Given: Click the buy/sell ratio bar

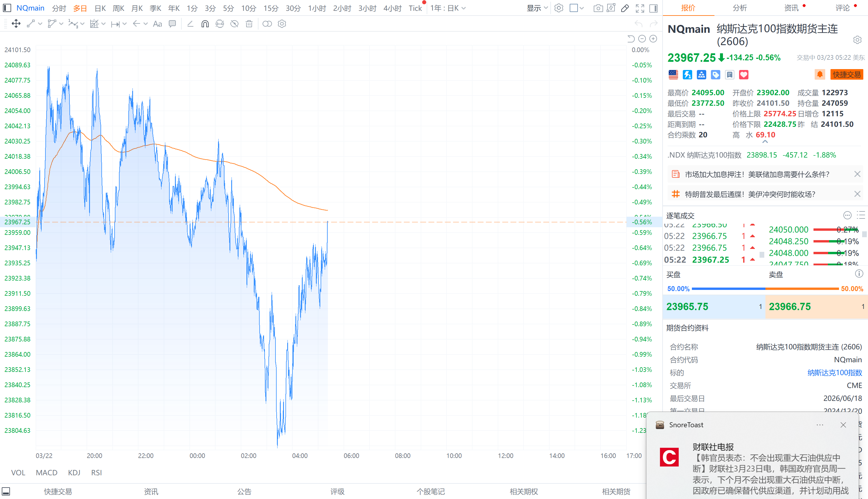Looking at the screenshot, I should tap(765, 288).
